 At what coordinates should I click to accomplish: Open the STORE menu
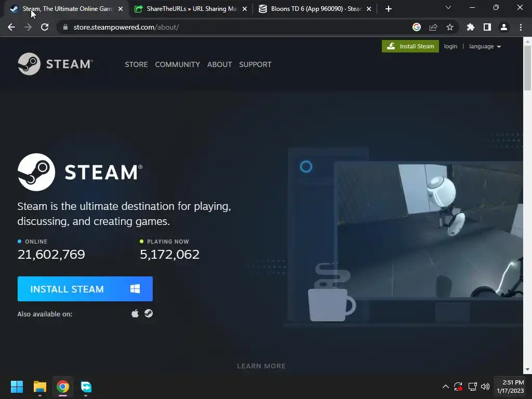[x=136, y=64]
